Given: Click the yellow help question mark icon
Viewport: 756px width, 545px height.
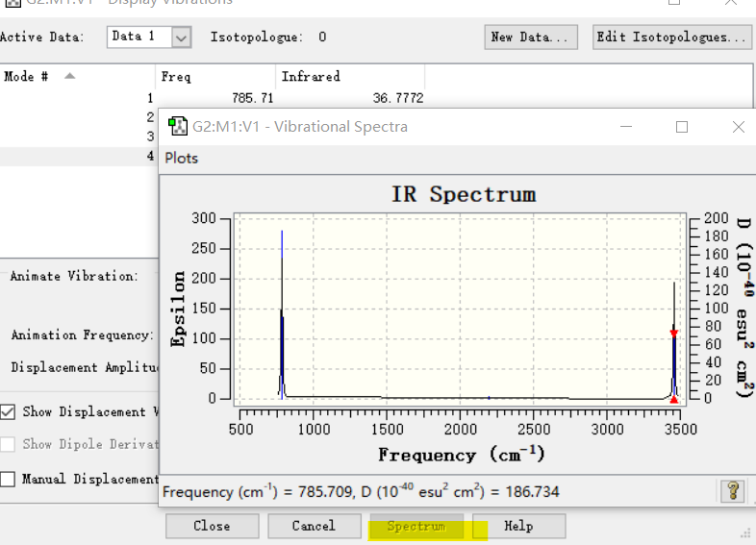Looking at the screenshot, I should (x=733, y=491).
